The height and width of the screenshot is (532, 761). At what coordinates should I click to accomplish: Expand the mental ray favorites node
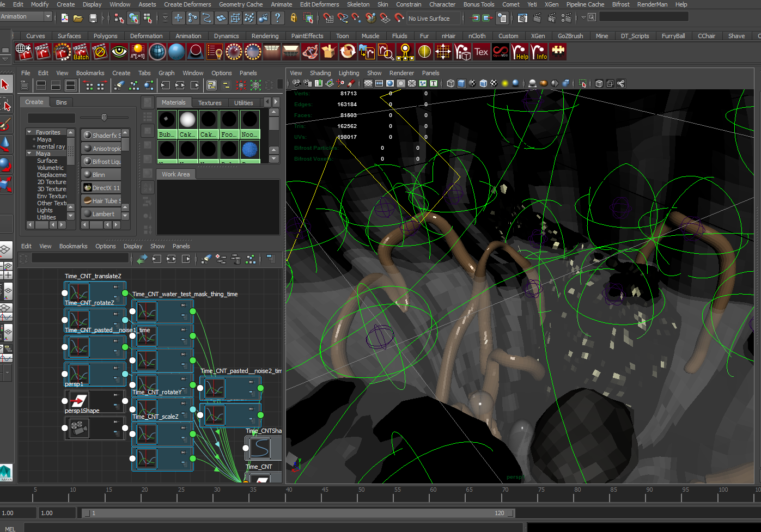click(34, 146)
